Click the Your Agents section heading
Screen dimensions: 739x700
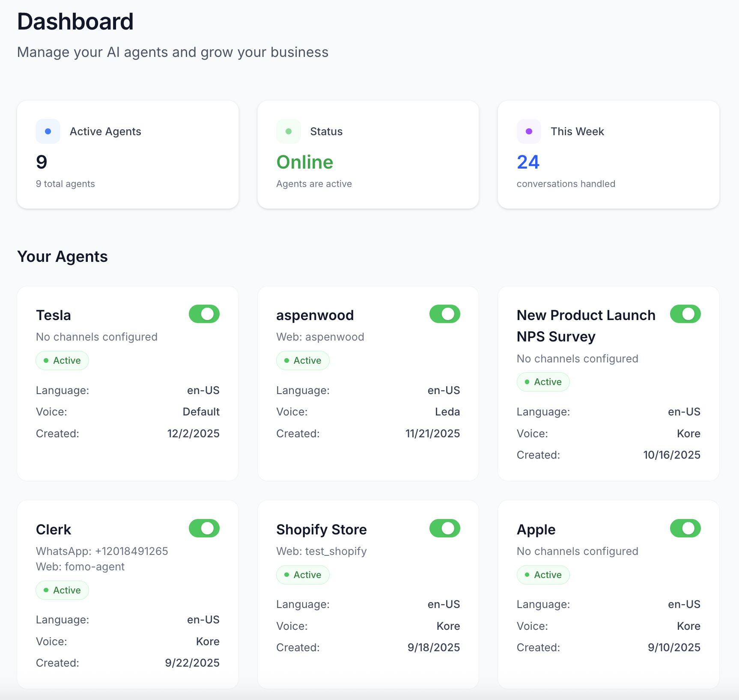(63, 256)
